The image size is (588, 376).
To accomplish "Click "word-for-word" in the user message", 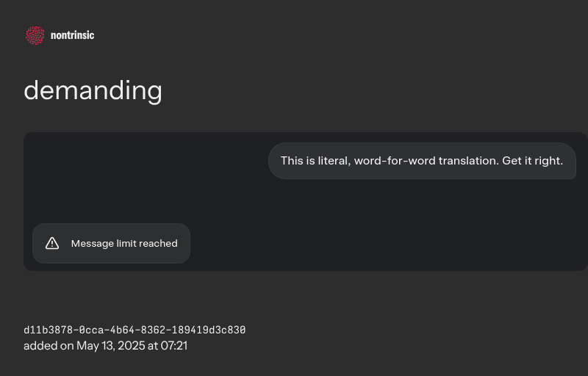I will point(394,161).
